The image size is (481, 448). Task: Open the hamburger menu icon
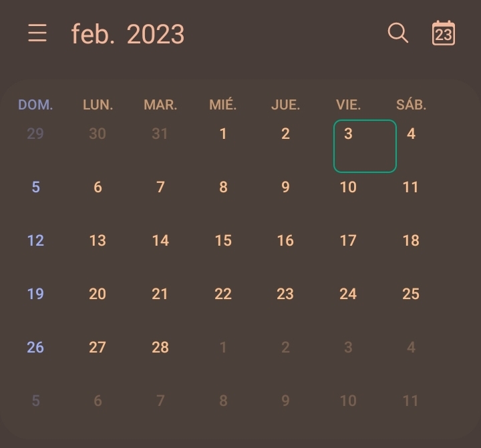tap(37, 33)
